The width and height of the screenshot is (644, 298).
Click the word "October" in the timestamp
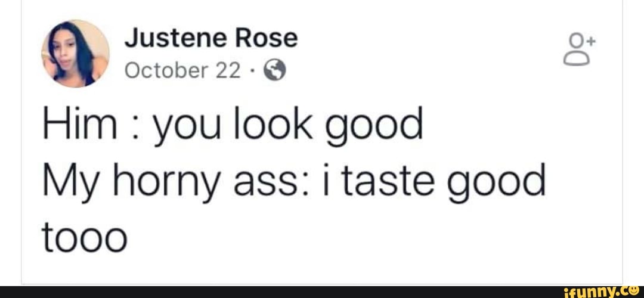[x=166, y=71]
